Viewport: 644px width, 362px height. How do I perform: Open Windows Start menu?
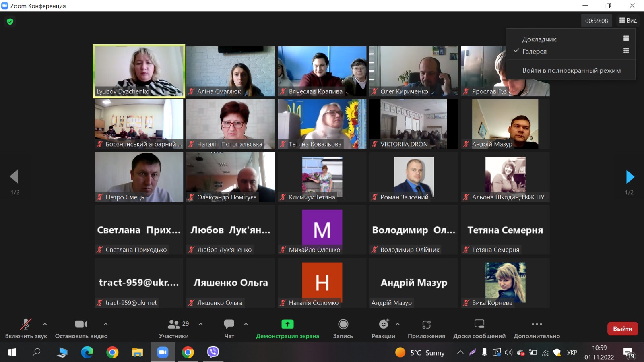click(x=12, y=352)
